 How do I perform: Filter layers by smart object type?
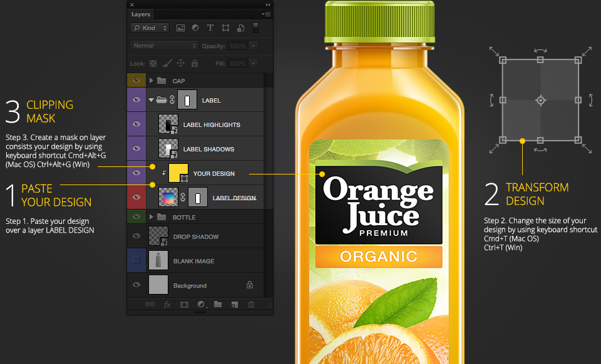click(240, 28)
